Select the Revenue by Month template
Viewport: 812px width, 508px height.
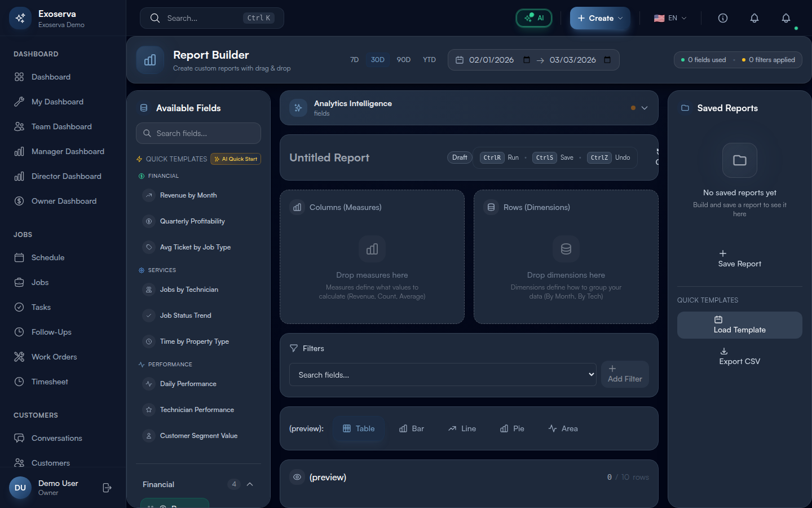[x=188, y=195]
